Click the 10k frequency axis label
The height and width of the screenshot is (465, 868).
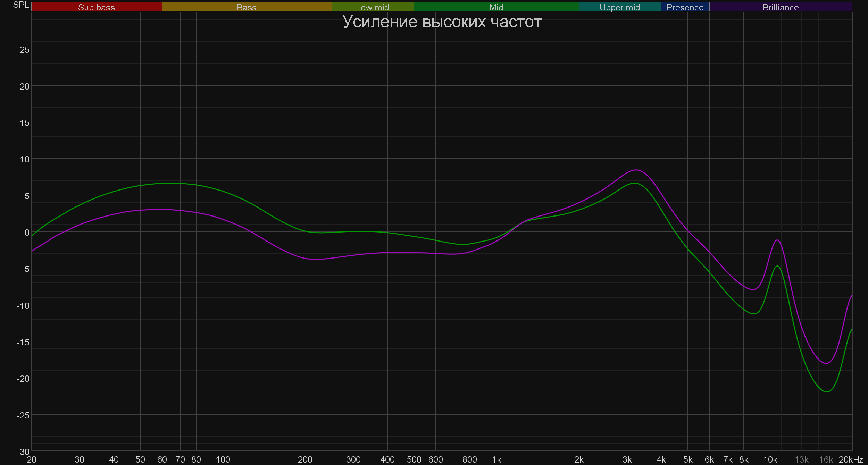point(770,459)
